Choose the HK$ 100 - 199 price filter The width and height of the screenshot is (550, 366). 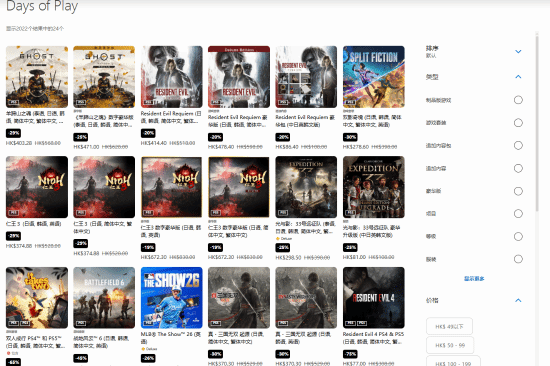pos(453,361)
